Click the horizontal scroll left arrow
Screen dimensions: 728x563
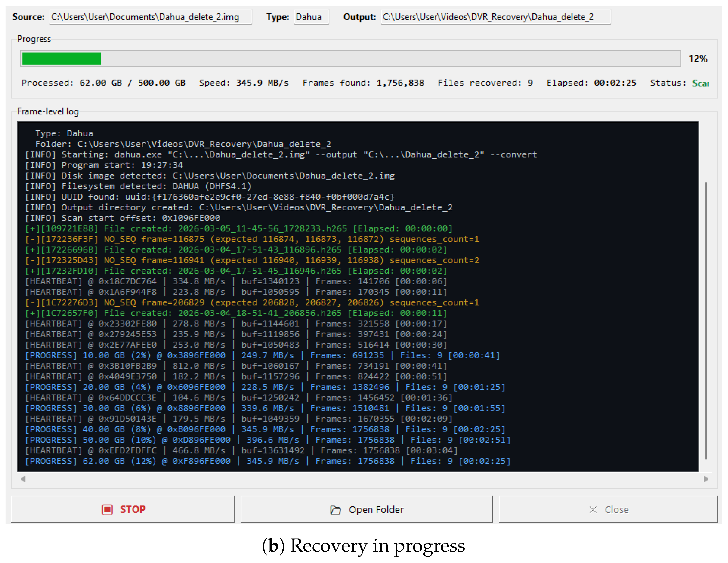pos(23,479)
